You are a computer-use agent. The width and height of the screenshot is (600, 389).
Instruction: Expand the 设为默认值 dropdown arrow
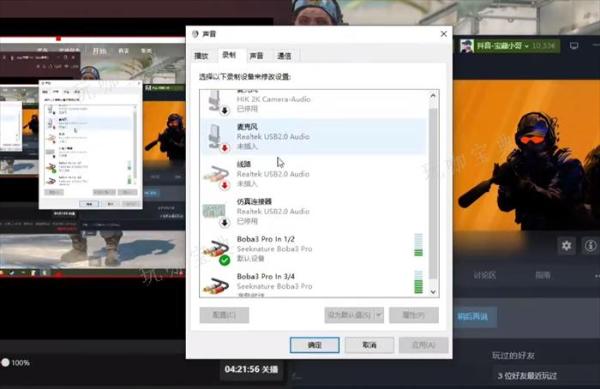(378, 315)
